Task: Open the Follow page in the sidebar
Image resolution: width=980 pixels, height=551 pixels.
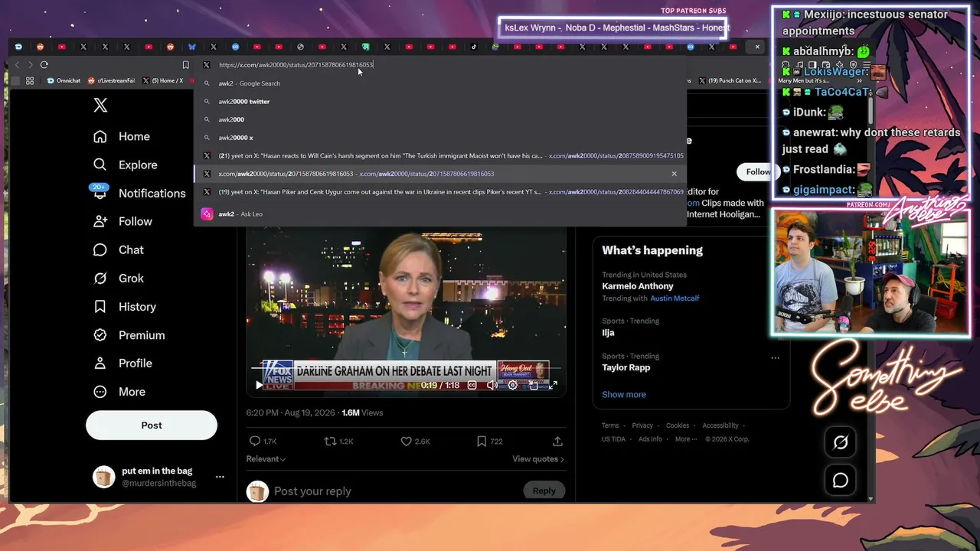Action: pos(122,221)
